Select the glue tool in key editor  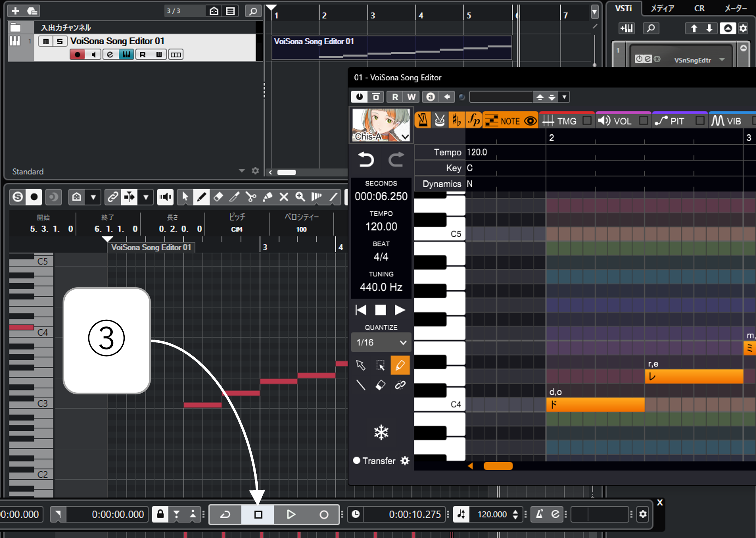pyautogui.click(x=268, y=197)
